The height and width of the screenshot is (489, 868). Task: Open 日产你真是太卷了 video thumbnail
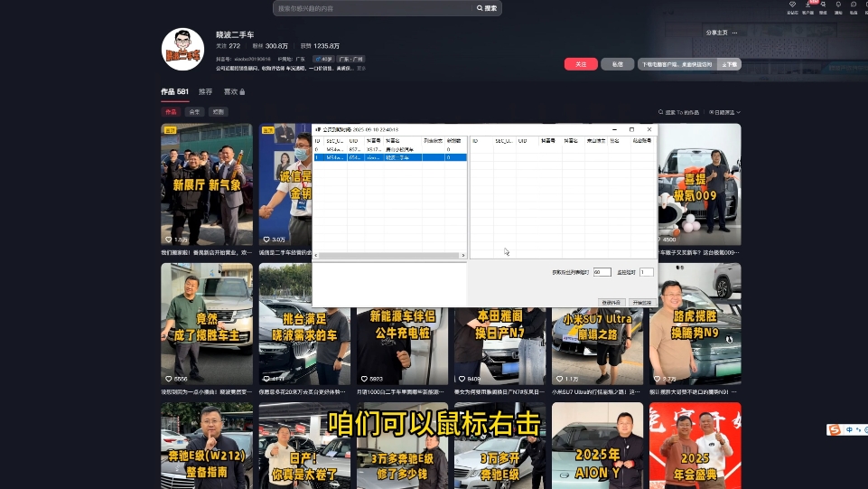(x=304, y=446)
